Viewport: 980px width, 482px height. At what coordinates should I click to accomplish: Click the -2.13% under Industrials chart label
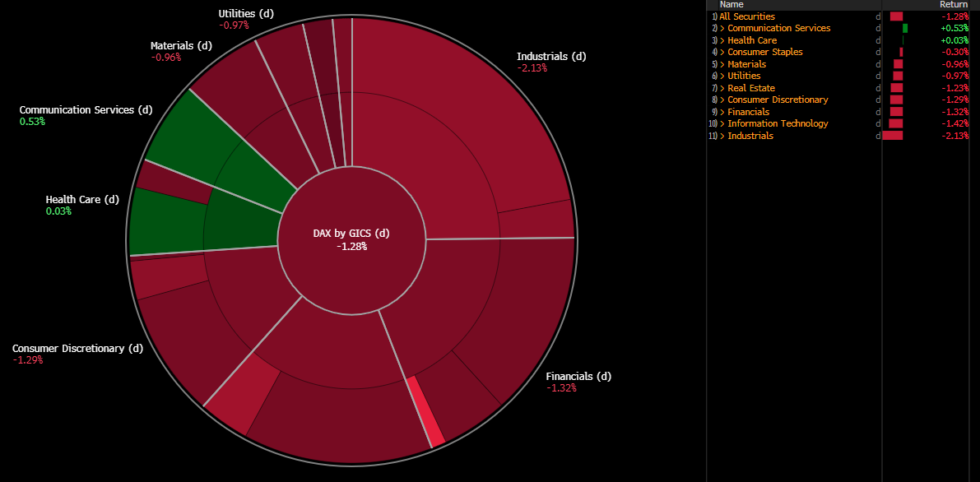point(532,68)
